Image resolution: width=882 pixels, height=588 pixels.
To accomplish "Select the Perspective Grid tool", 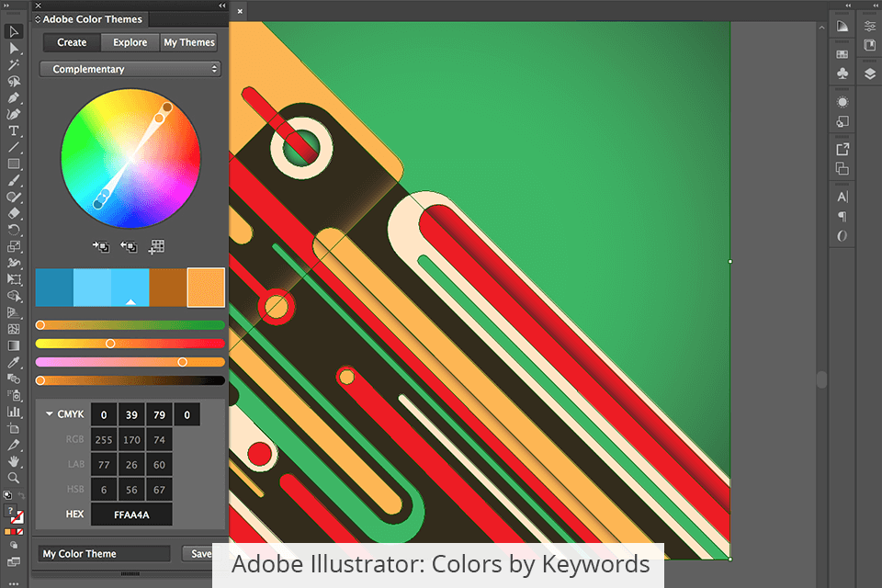I will point(14,312).
